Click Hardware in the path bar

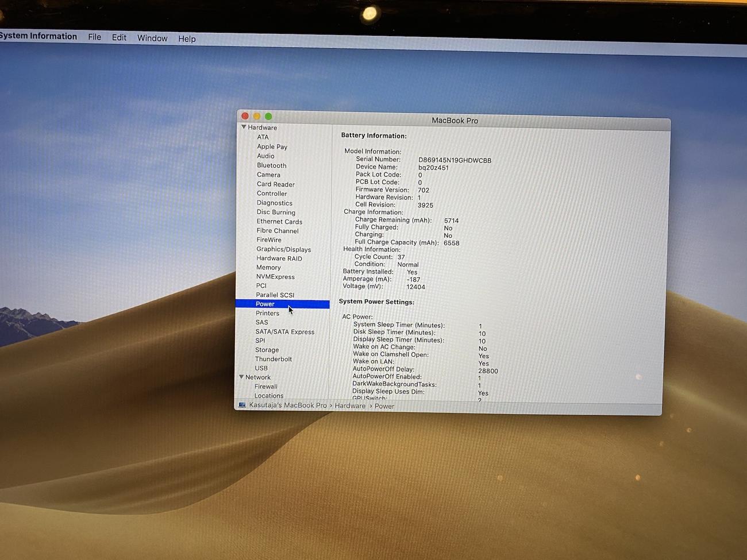pyautogui.click(x=350, y=406)
